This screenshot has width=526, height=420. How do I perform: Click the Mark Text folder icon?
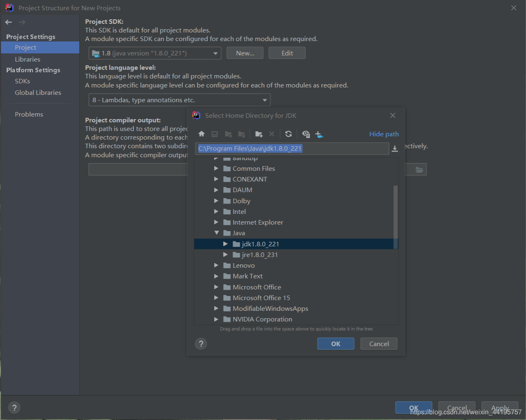[227, 276]
